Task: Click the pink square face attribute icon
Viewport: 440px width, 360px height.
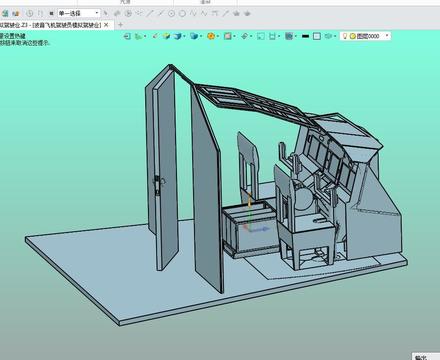Action: pos(228,36)
